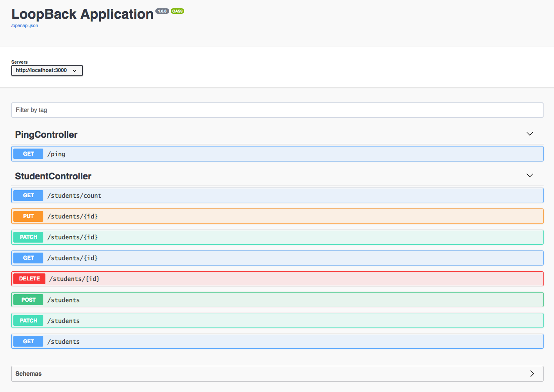Viewport: 554px width, 392px height.
Task: Click the PingController heading
Action: tap(46, 134)
